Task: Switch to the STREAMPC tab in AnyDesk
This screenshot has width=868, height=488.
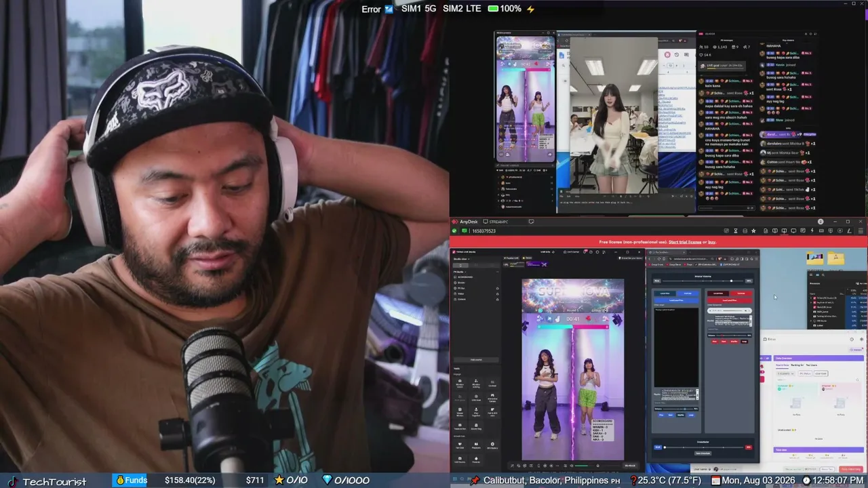Action: click(500, 222)
